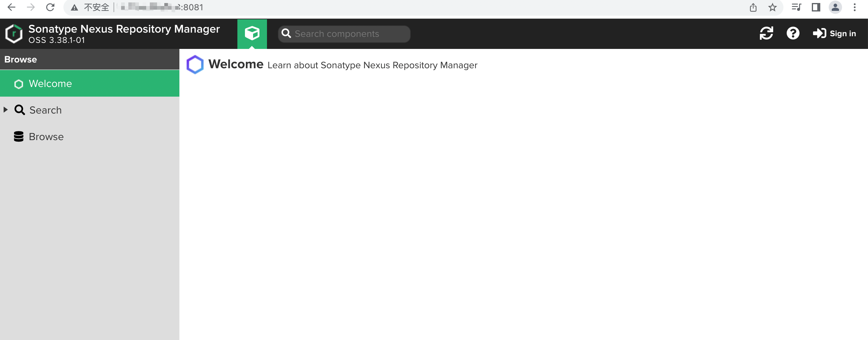Click the purple Welcome page hexagon icon
This screenshot has height=340, width=868.
pos(195,64)
